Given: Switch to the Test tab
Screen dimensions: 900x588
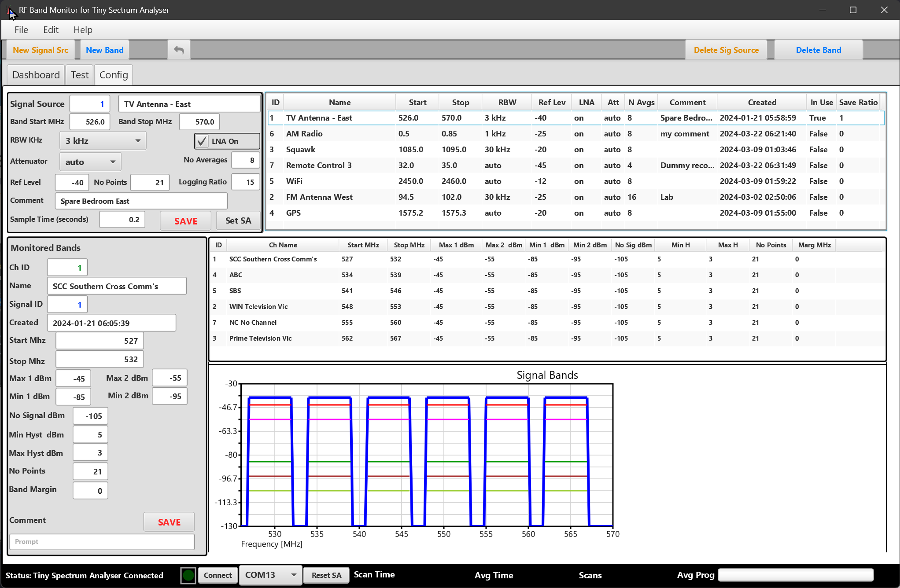Looking at the screenshot, I should [80, 75].
